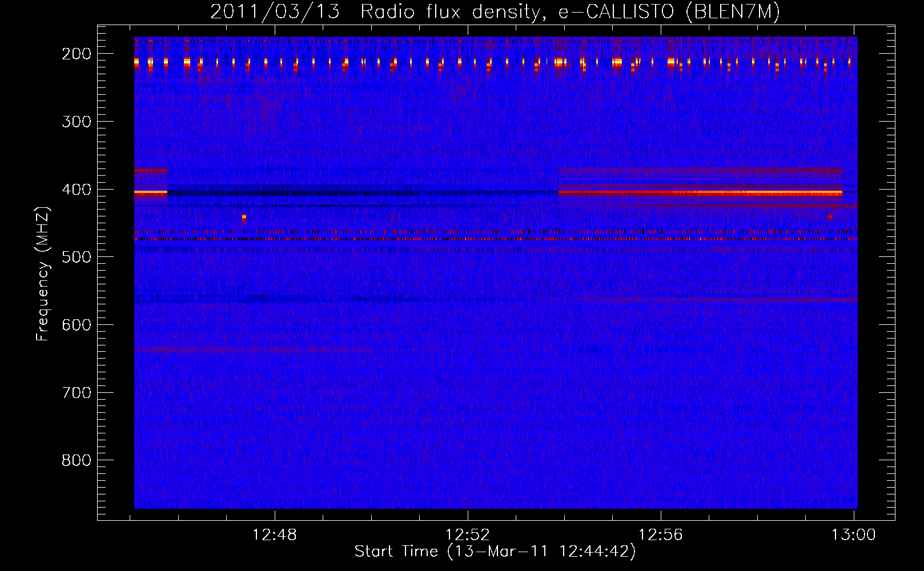Click the 13:00 time tick label

click(x=854, y=535)
